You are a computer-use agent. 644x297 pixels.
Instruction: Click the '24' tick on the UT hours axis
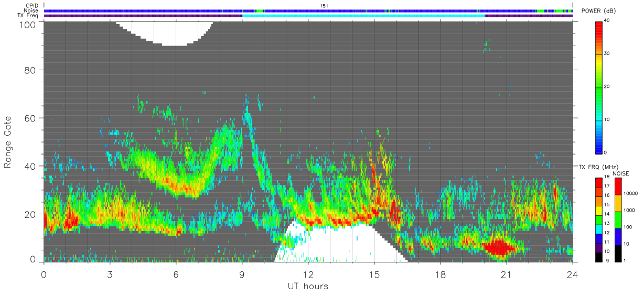pos(572,274)
